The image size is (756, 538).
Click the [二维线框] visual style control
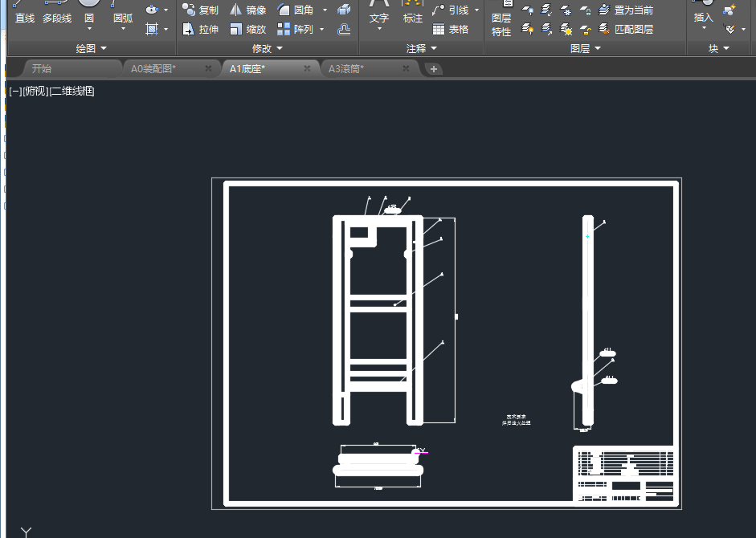[72, 91]
